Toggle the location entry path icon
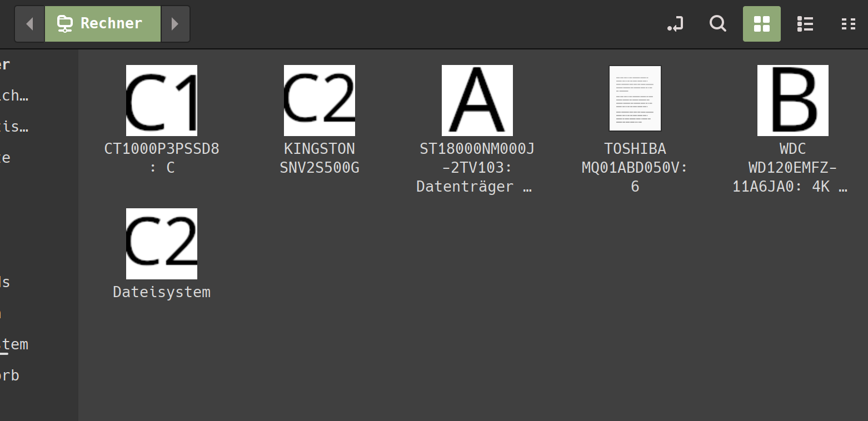This screenshot has height=421, width=868. point(675,24)
